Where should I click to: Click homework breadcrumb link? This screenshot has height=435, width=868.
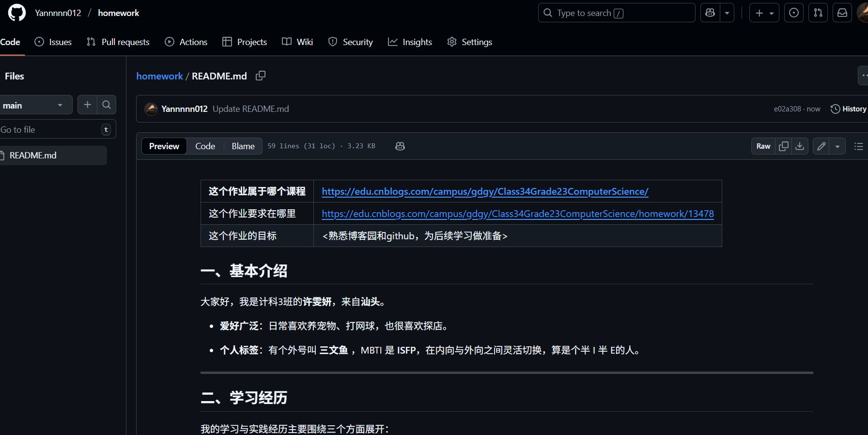[x=159, y=76]
